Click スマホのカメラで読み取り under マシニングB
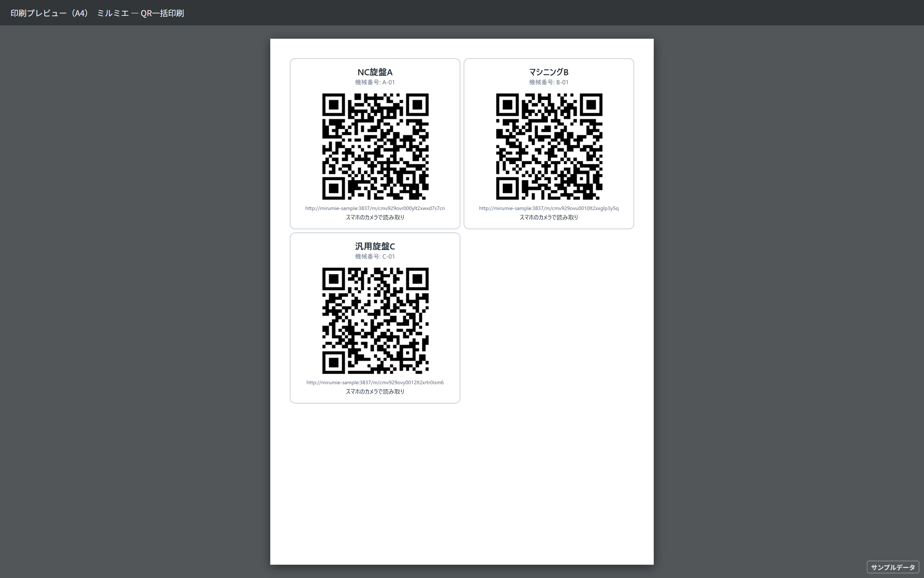The image size is (924, 578). 549,217
